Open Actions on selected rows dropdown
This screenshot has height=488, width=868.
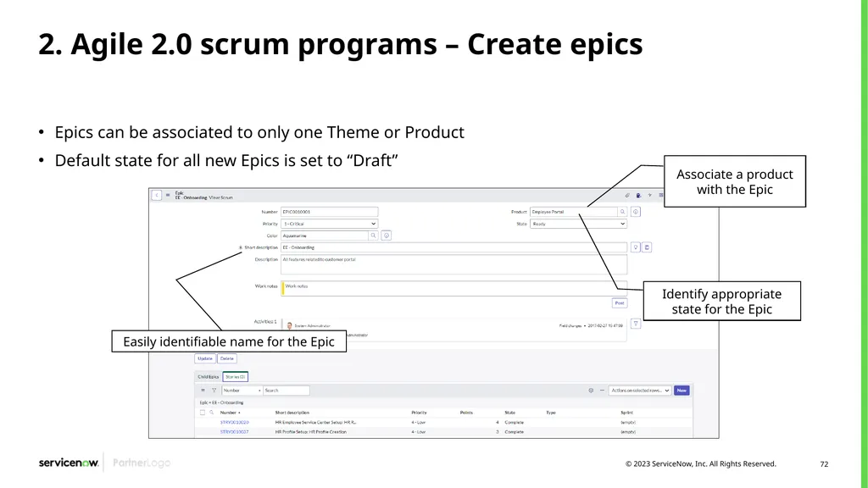click(640, 391)
